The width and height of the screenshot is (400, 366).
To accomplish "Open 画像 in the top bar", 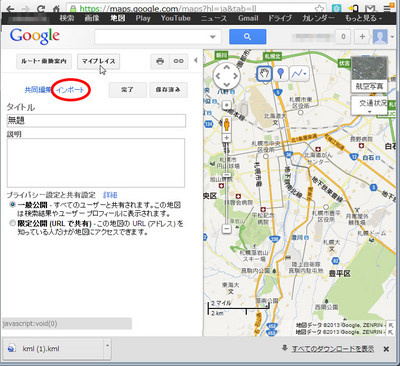I will (x=92, y=18).
